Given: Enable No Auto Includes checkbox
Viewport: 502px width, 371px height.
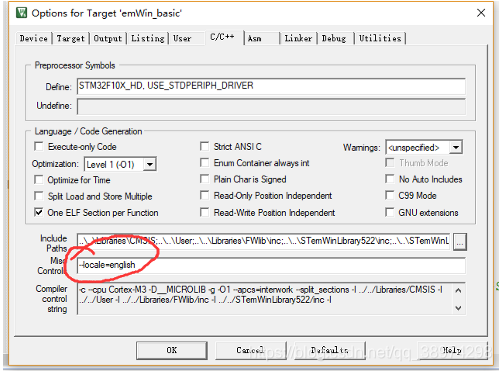Looking at the screenshot, I should [389, 179].
